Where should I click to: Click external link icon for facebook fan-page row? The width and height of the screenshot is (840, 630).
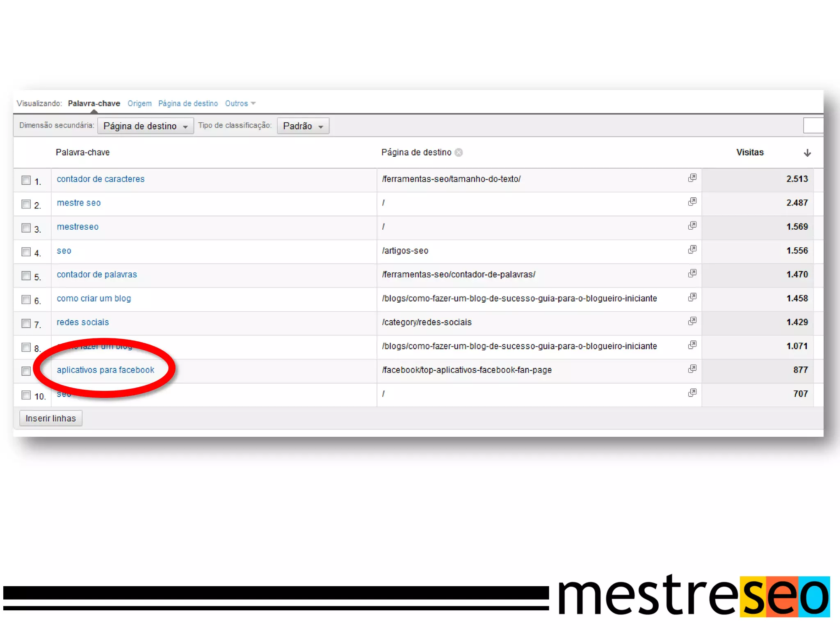pyautogui.click(x=692, y=369)
